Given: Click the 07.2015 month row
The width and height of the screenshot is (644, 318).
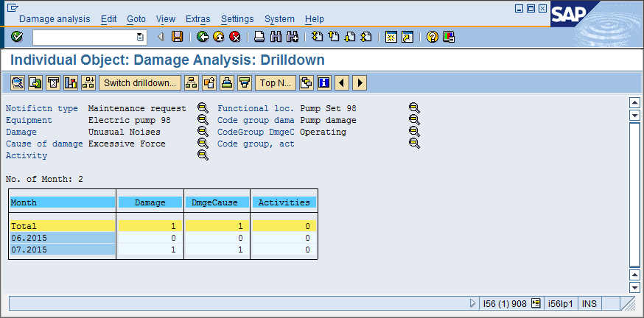Looking at the screenshot, I should (63, 250).
